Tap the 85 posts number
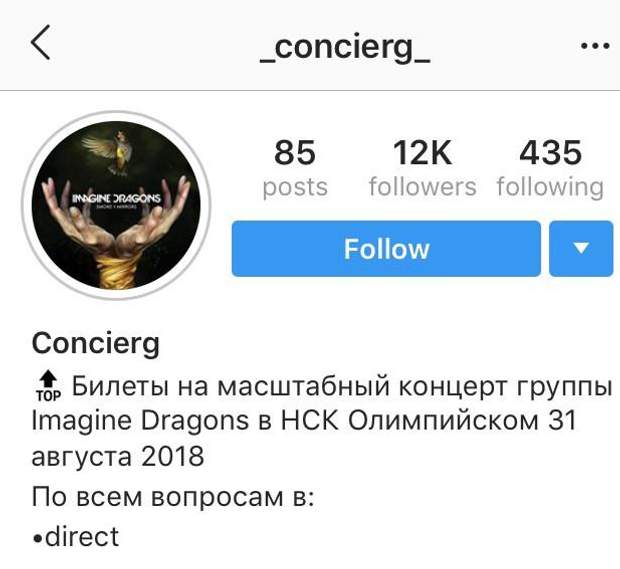620x569 pixels. (x=295, y=153)
